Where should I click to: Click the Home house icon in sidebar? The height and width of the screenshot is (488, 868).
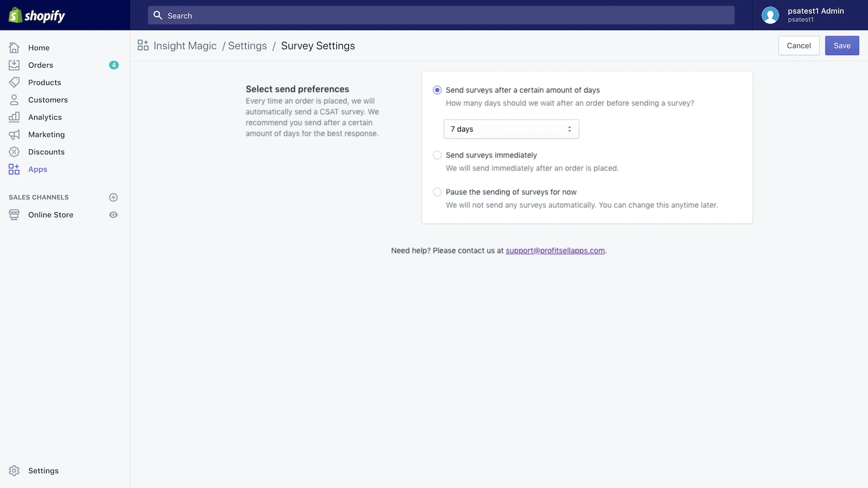click(14, 48)
